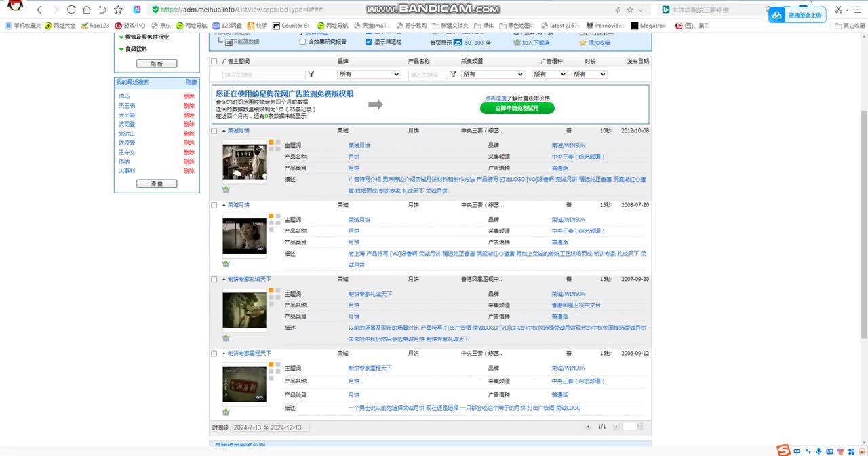Open the browser home page icon
Screen dimensions: 868x456
click(x=87, y=9)
